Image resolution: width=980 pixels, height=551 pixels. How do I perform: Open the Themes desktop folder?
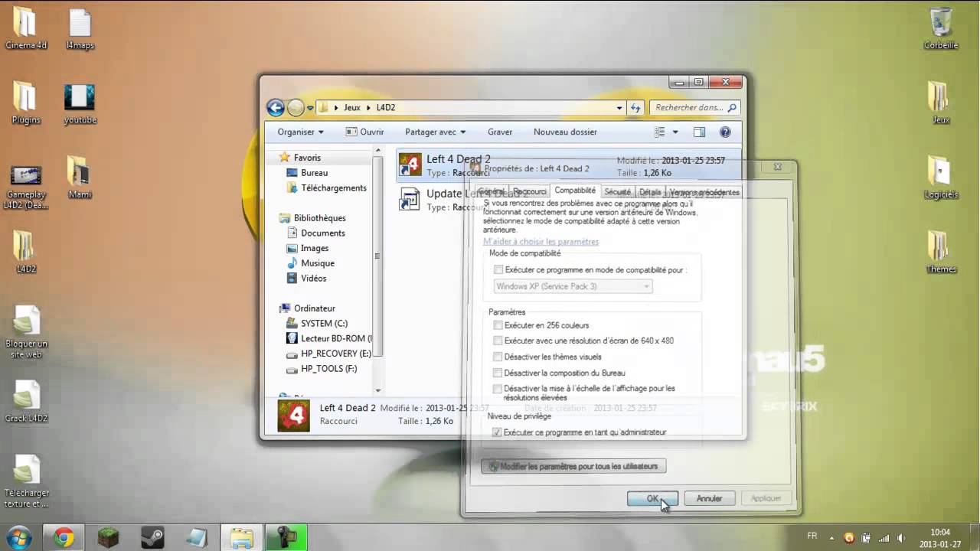tap(940, 252)
